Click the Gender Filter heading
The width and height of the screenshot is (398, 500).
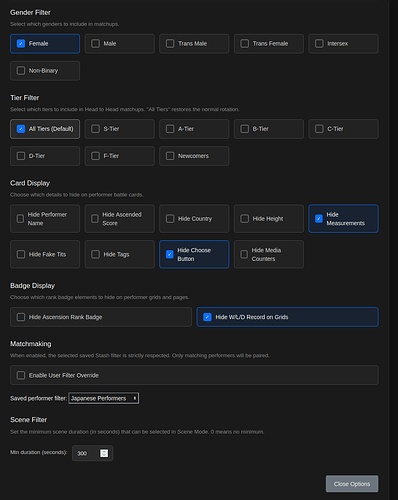[30, 13]
